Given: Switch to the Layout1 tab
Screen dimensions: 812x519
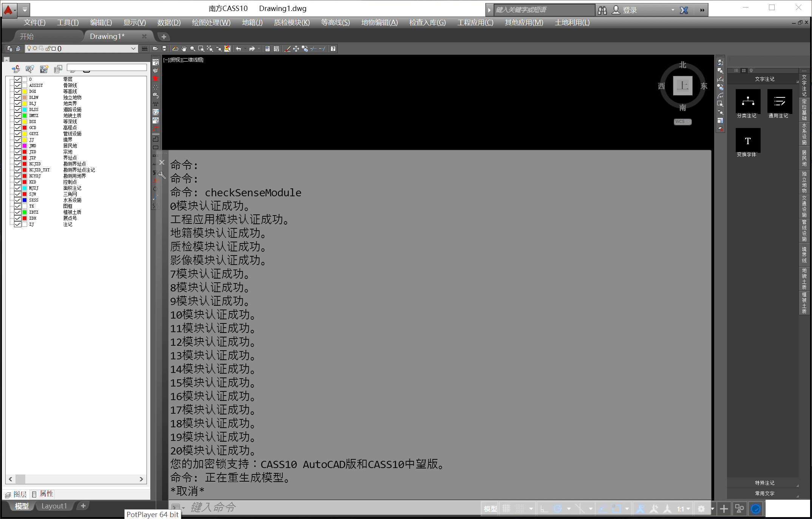Looking at the screenshot, I should coord(54,506).
